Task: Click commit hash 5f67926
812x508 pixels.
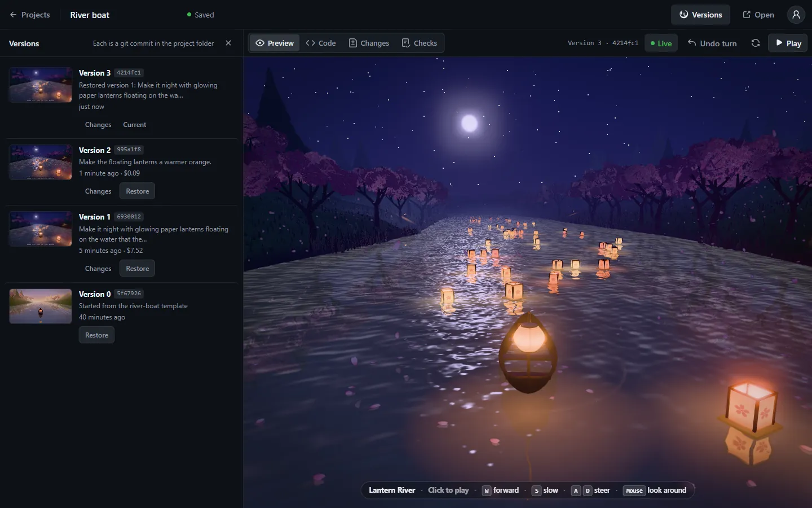Action: [129, 294]
